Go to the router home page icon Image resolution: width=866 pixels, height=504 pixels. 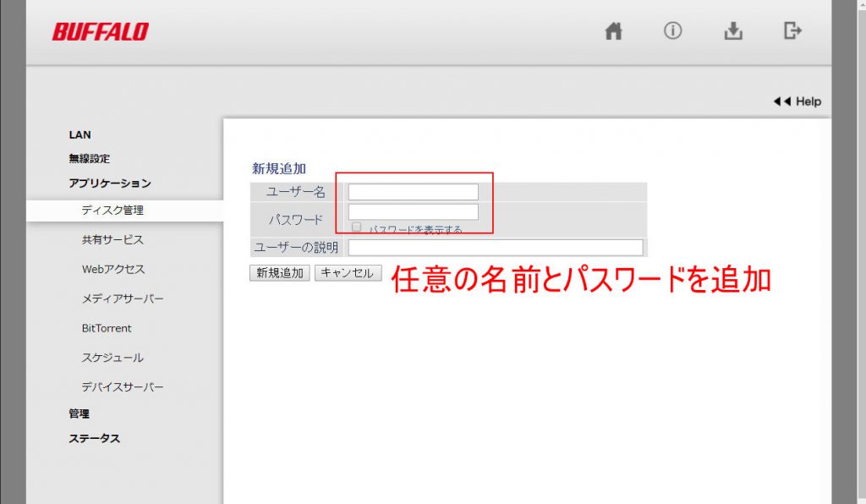(x=614, y=31)
